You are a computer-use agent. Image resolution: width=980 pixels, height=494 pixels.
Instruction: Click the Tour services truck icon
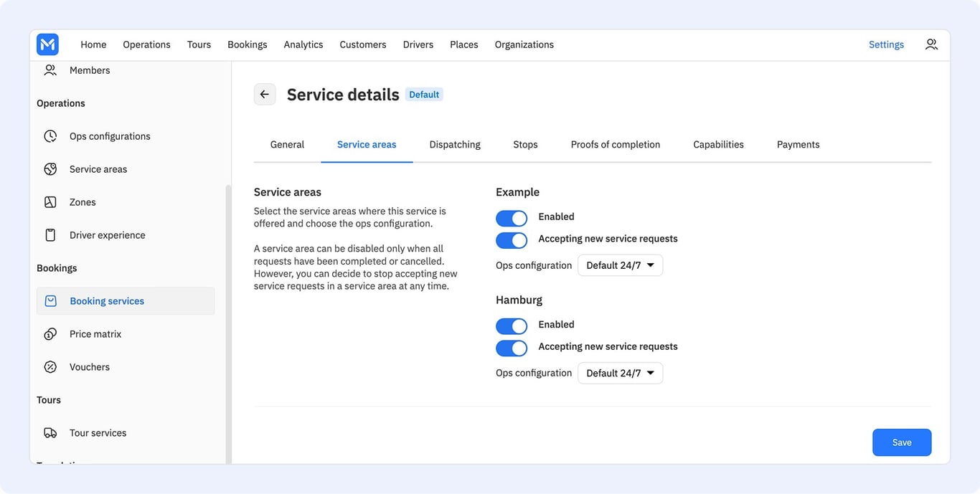[x=50, y=433]
